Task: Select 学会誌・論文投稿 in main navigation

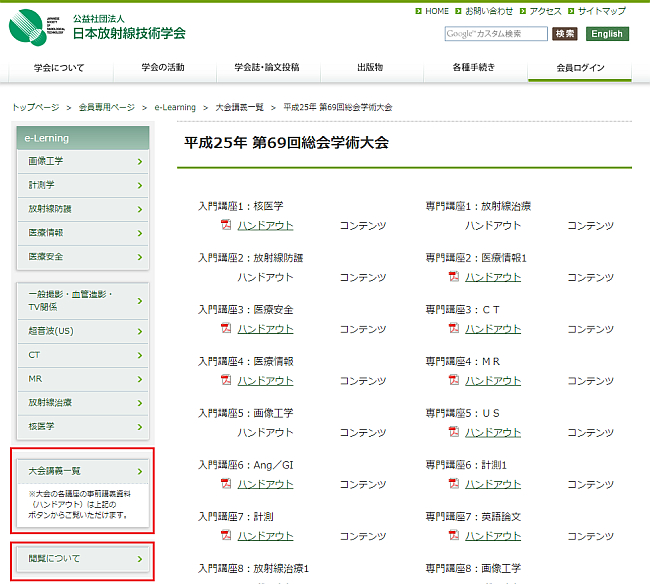Action: (x=266, y=68)
